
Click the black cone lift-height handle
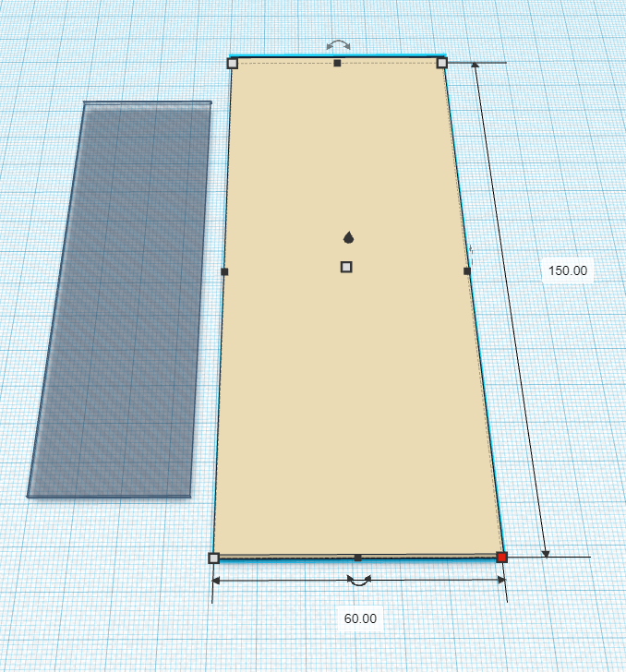tap(349, 237)
